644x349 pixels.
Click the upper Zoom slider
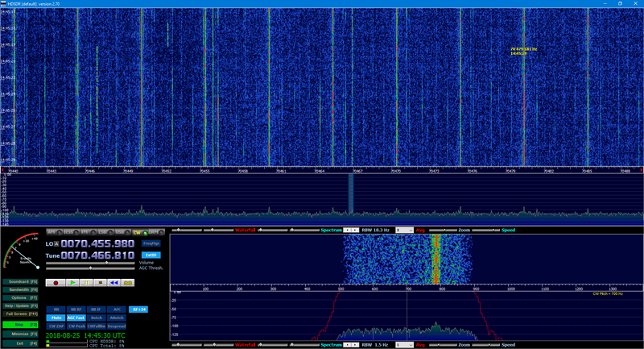[x=442, y=231]
